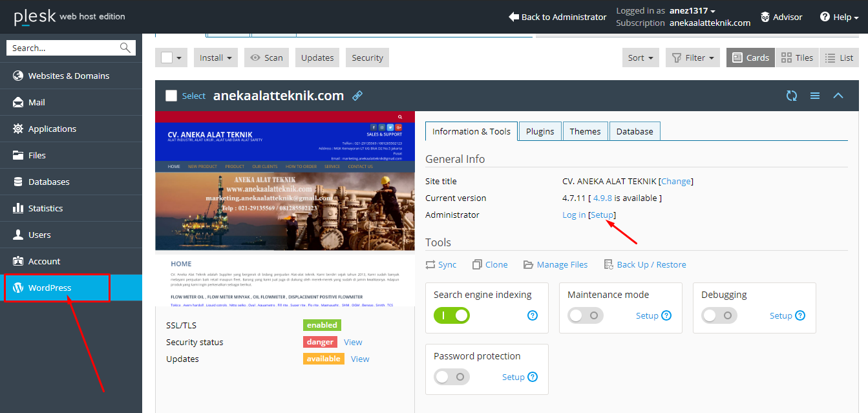Click the Scan button
This screenshot has width=868, height=413.
coord(267,58)
